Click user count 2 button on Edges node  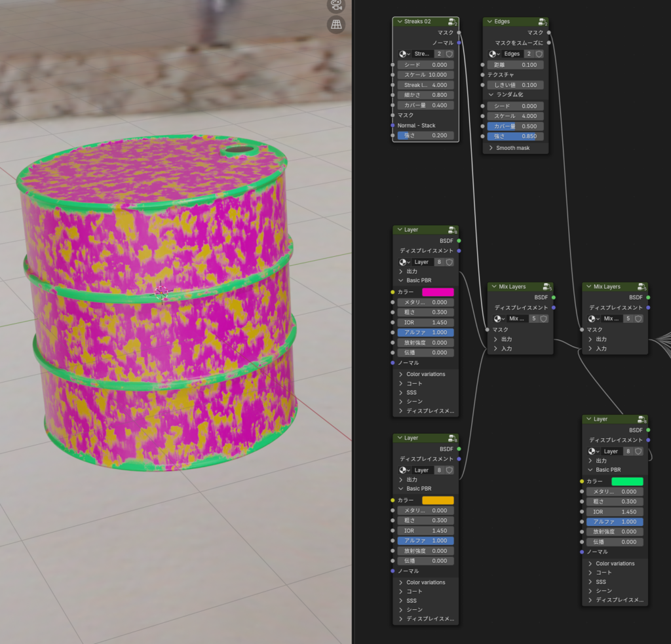pyautogui.click(x=528, y=54)
